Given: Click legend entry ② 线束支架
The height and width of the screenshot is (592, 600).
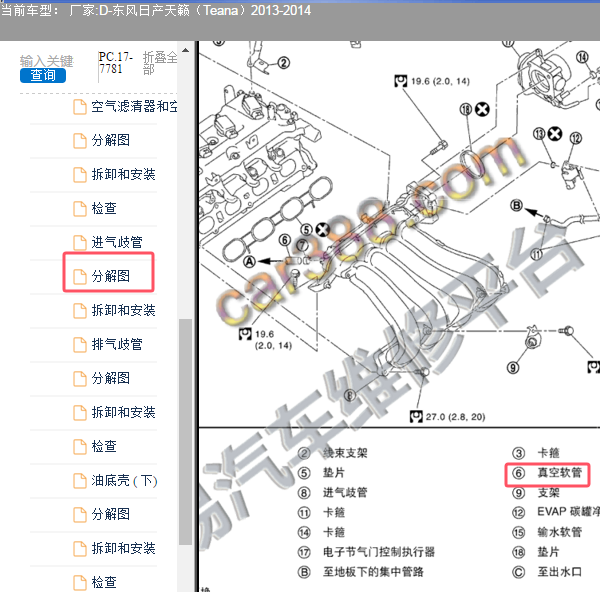Looking at the screenshot, I should (333, 453).
